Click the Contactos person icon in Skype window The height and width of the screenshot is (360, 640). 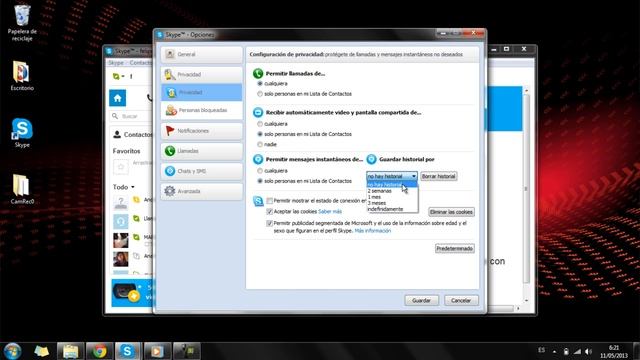117,134
